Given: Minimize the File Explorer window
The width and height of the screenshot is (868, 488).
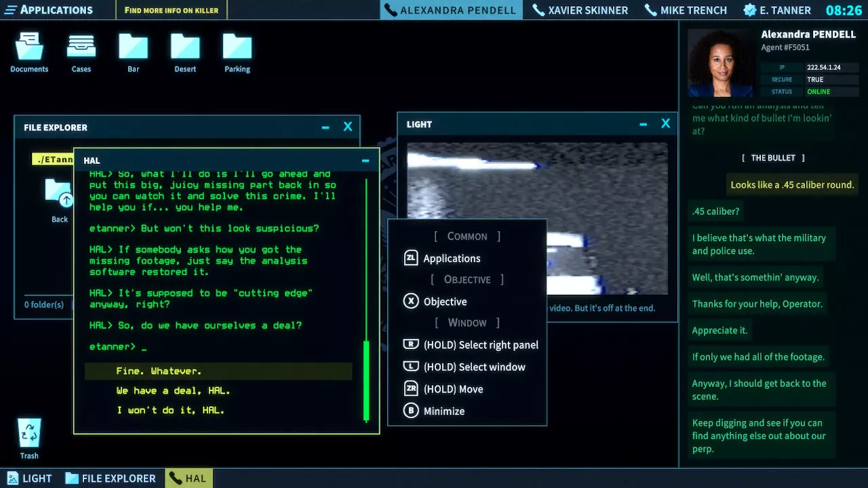Looking at the screenshot, I should pyautogui.click(x=325, y=127).
